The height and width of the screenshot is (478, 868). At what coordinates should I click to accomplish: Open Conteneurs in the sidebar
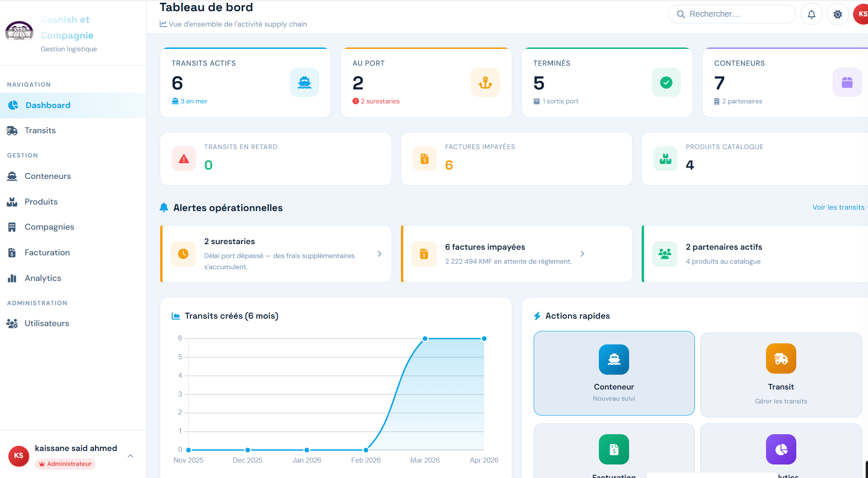(x=73, y=176)
